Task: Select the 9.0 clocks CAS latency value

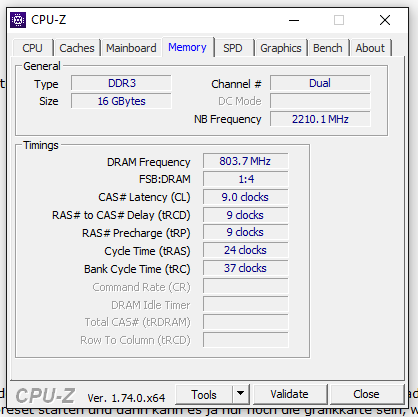Action: (246, 197)
